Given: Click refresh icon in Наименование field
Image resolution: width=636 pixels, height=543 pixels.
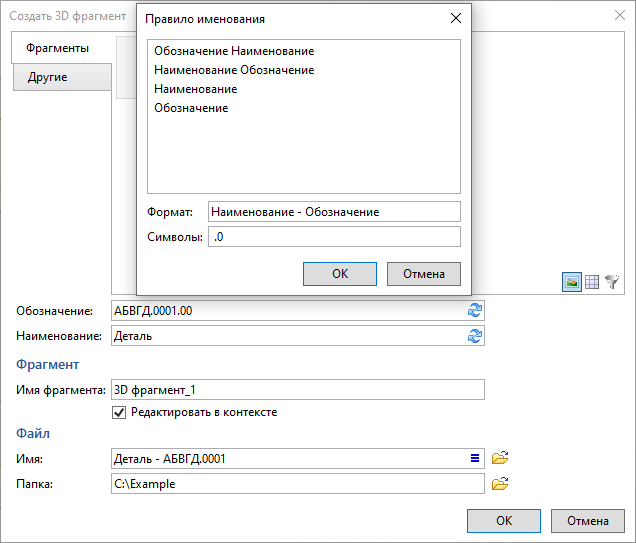Looking at the screenshot, I should (x=474, y=336).
